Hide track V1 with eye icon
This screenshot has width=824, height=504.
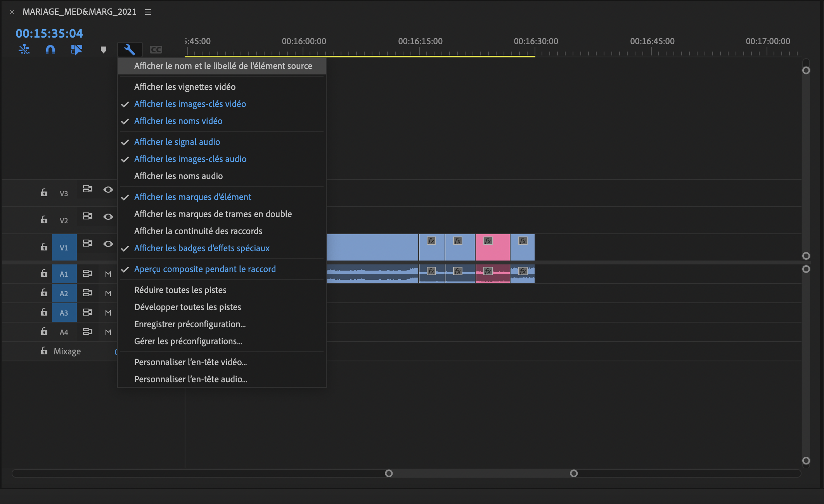108,244
